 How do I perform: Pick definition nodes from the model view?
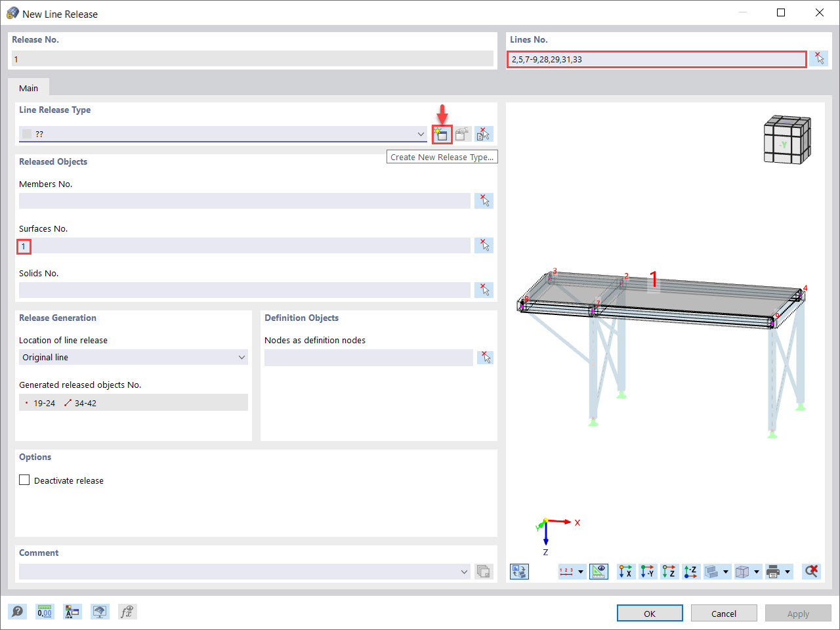tap(485, 357)
